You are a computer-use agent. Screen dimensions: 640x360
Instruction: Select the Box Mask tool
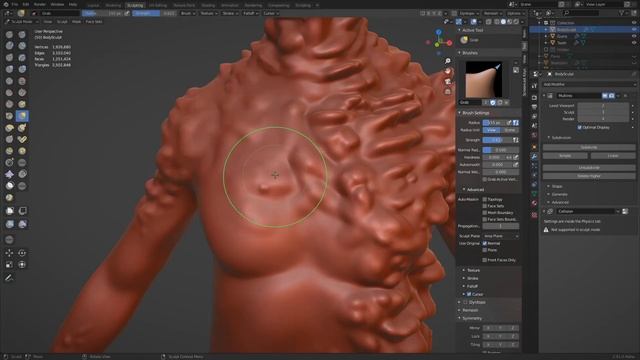(10, 211)
